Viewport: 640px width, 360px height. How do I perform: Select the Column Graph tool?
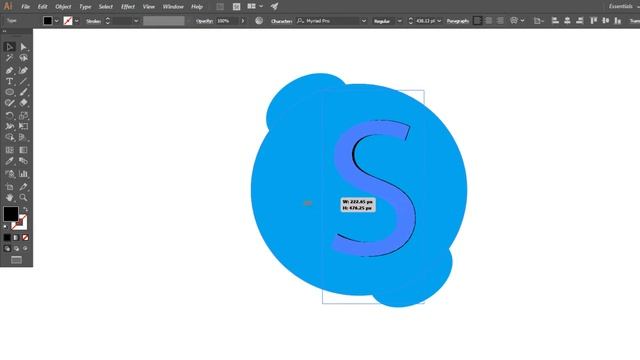(x=23, y=174)
